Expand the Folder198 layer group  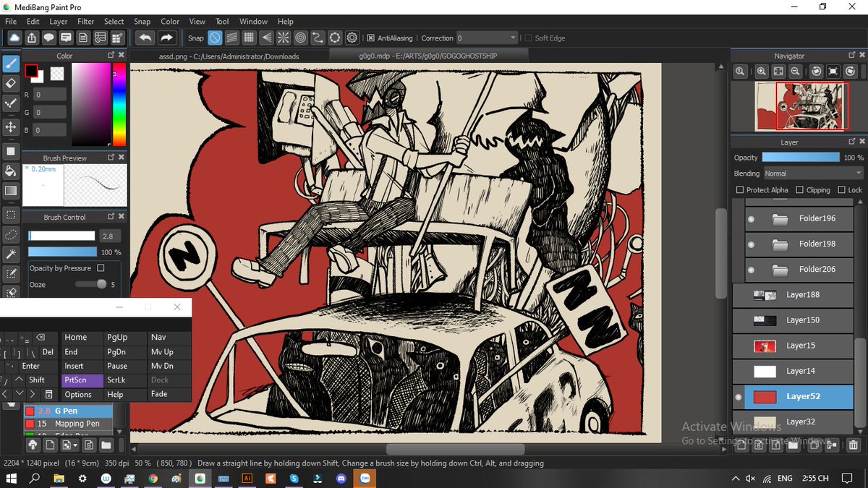tap(780, 244)
